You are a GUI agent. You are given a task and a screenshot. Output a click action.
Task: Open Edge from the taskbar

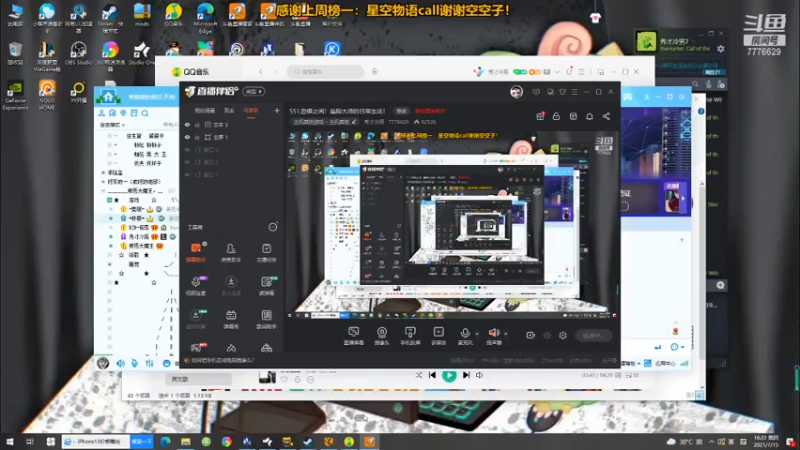click(165, 441)
